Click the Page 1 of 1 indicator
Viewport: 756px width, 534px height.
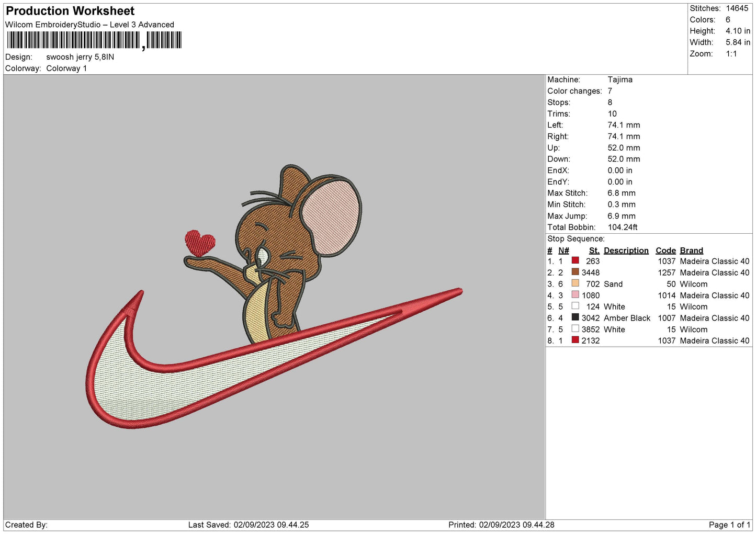(729, 525)
